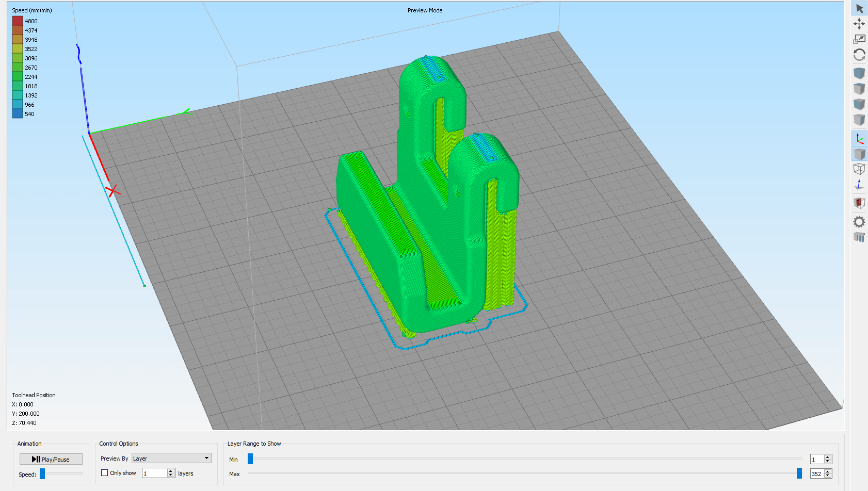
Task: Click the teal 1392 speed legend swatch
Action: [x=18, y=95]
